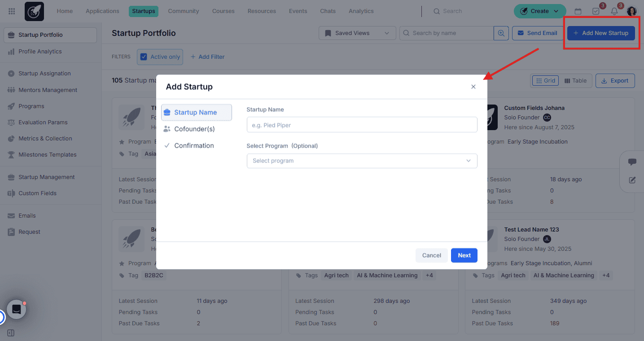Go to Startups tab
This screenshot has width=644, height=341.
click(x=144, y=11)
